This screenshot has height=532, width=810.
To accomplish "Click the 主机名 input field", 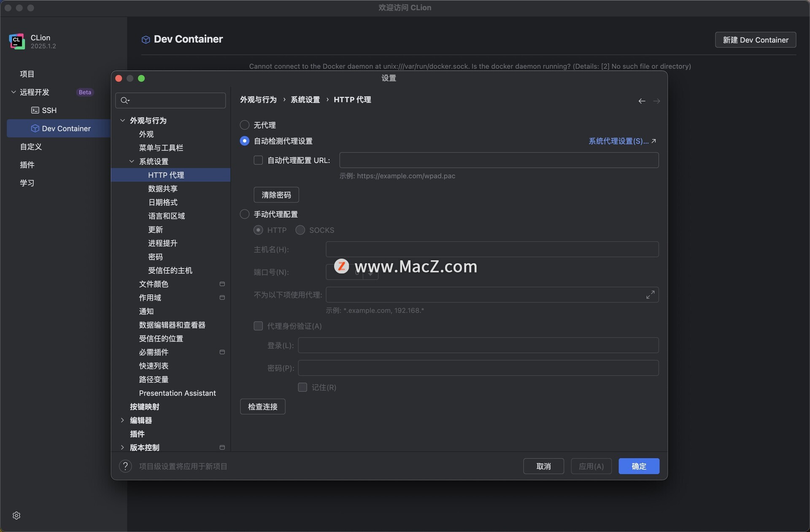I will pos(492,249).
